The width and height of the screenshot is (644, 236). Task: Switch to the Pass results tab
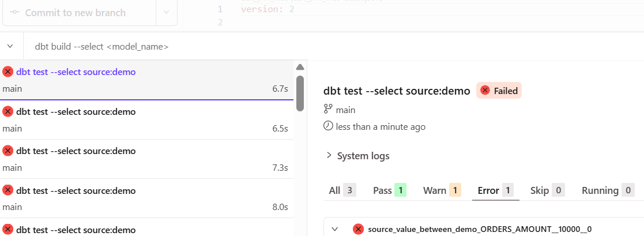coord(389,190)
